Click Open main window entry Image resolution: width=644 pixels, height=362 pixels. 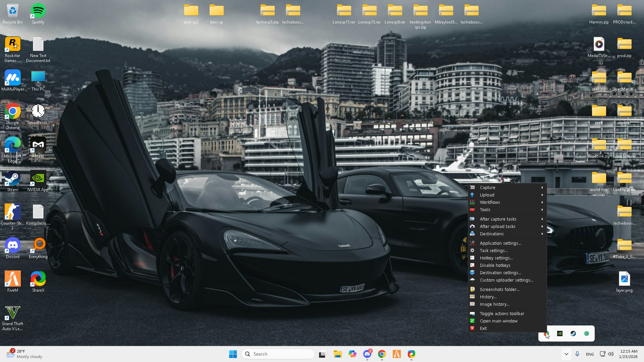coord(498,321)
